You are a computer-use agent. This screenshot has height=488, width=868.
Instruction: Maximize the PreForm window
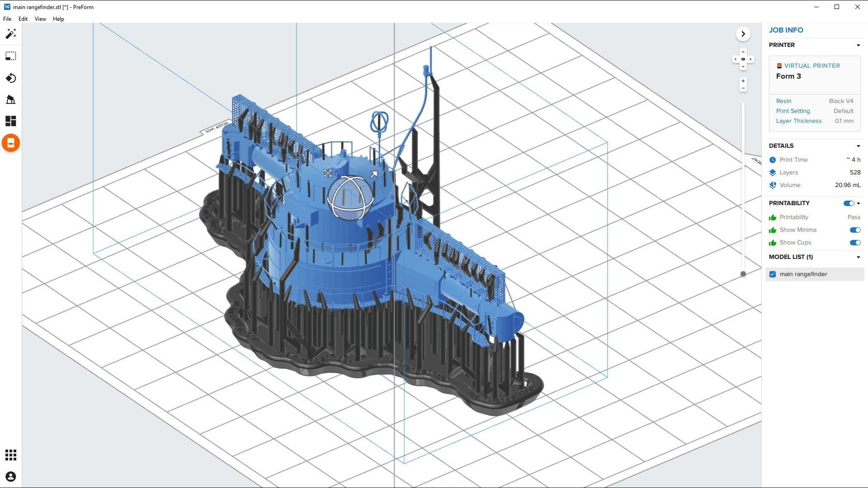[x=837, y=7]
